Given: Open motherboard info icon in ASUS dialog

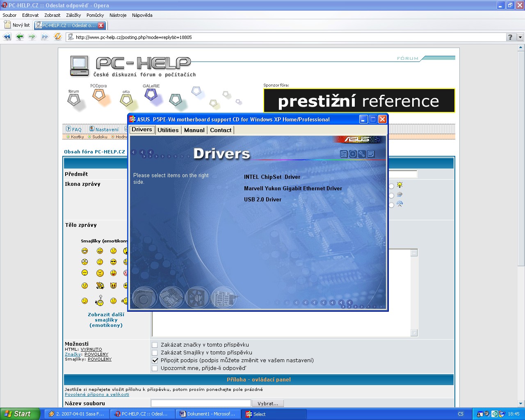Looking at the screenshot, I should coord(344,154).
